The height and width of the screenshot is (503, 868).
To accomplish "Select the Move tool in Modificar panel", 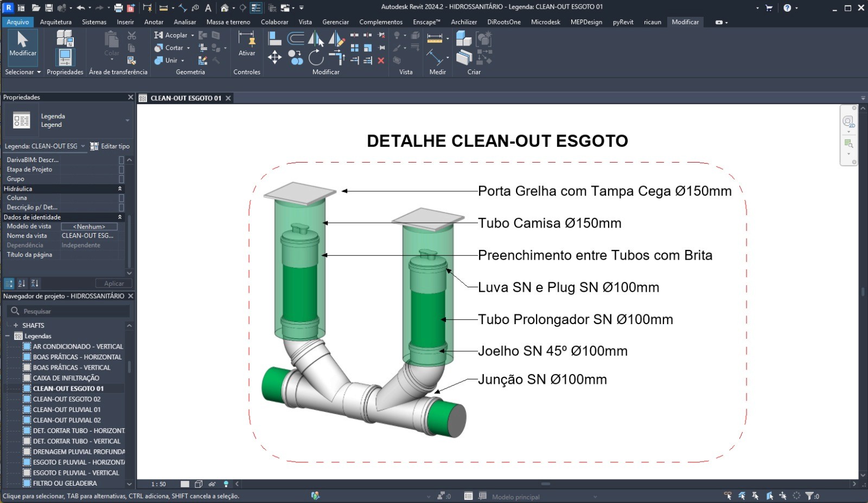I will coord(275,57).
